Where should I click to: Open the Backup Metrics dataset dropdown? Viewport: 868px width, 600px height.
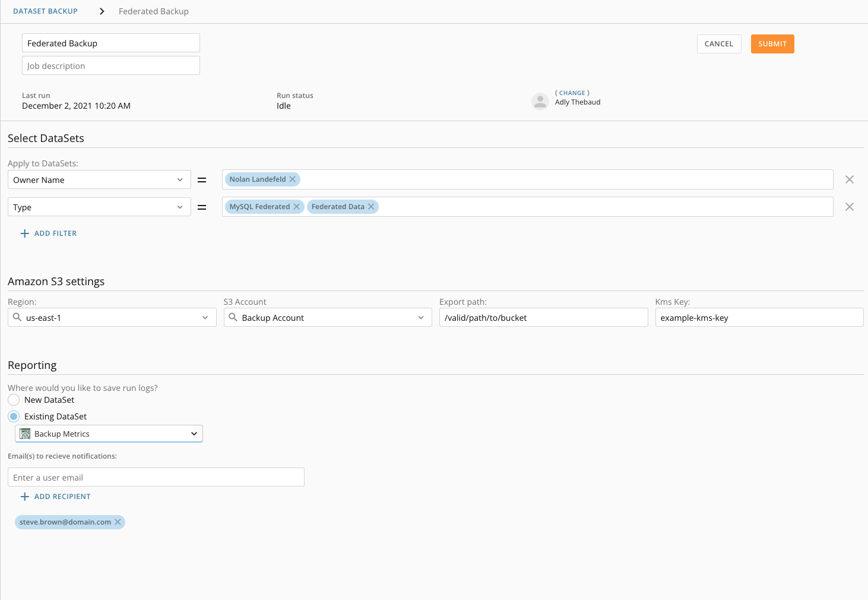click(x=109, y=434)
